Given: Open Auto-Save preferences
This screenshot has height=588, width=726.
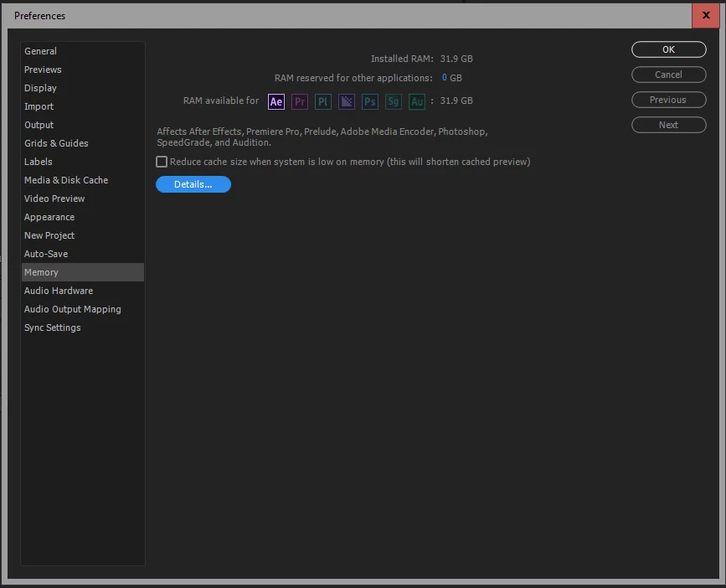Looking at the screenshot, I should pyautogui.click(x=83, y=254).
